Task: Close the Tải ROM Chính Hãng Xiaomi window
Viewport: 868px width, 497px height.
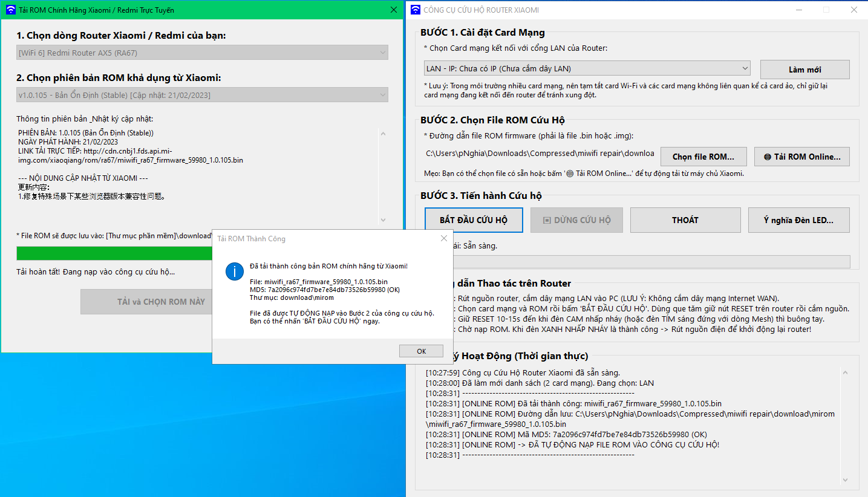Action: tap(394, 10)
